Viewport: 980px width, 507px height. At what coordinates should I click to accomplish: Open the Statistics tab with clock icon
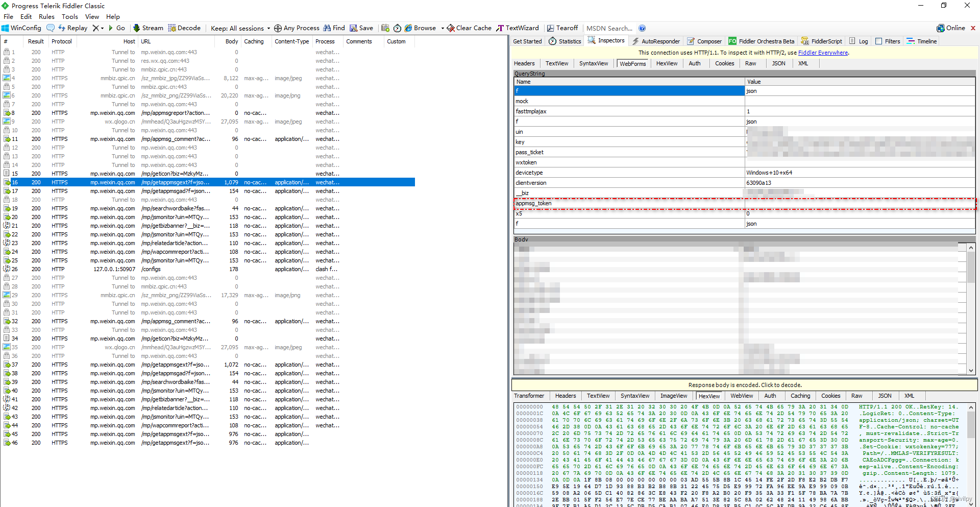[565, 41]
